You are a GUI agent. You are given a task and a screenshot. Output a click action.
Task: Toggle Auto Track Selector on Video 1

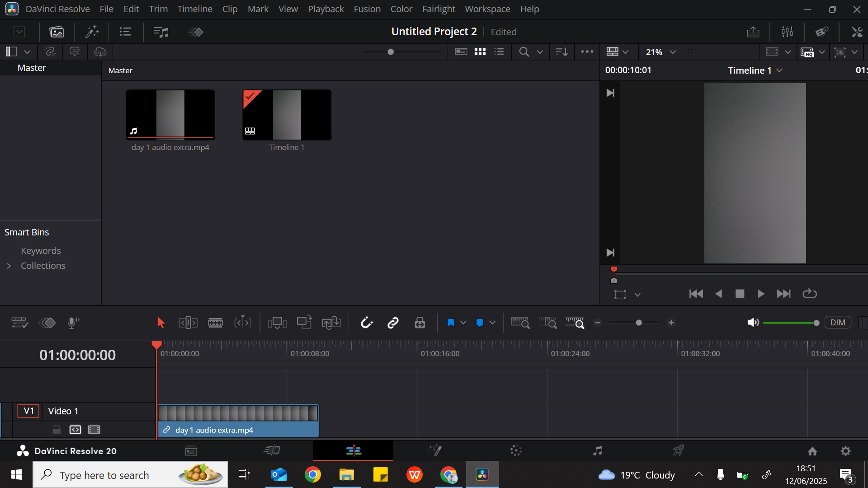coord(75,430)
